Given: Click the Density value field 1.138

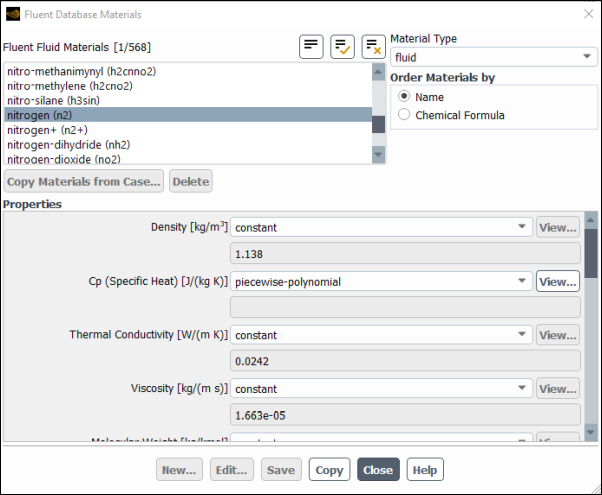Looking at the screenshot, I should 405,254.
